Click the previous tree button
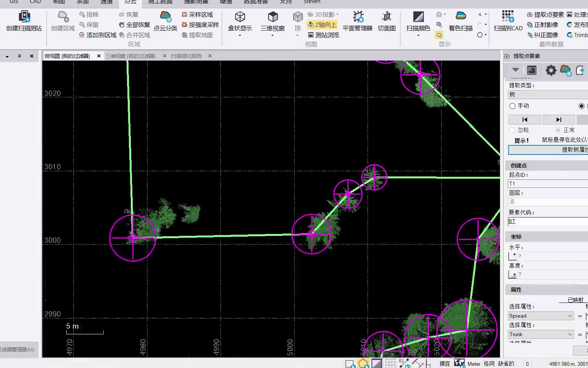588x368 pixels. [524, 120]
